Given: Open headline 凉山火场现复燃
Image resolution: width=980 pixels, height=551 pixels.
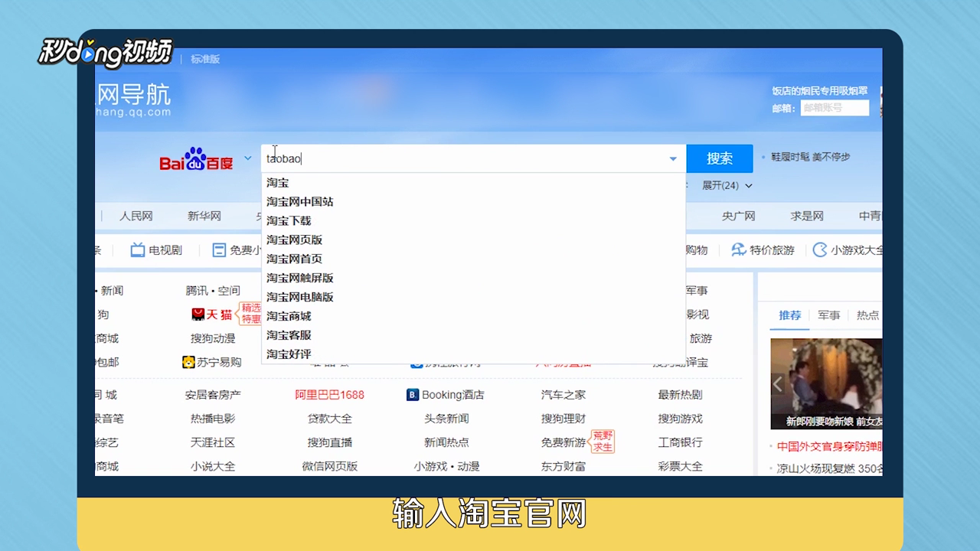Looking at the screenshot, I should tap(830, 468).
